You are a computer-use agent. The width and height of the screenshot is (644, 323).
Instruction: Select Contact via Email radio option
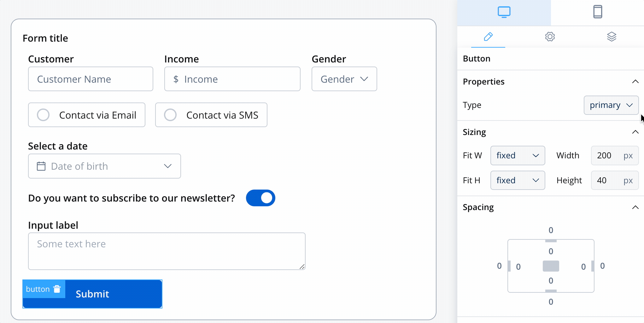(87, 115)
